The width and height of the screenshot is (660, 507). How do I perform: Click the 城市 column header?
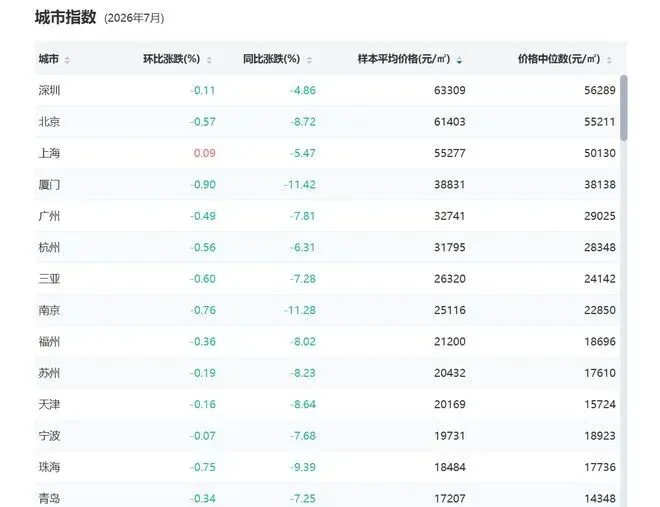pos(48,59)
